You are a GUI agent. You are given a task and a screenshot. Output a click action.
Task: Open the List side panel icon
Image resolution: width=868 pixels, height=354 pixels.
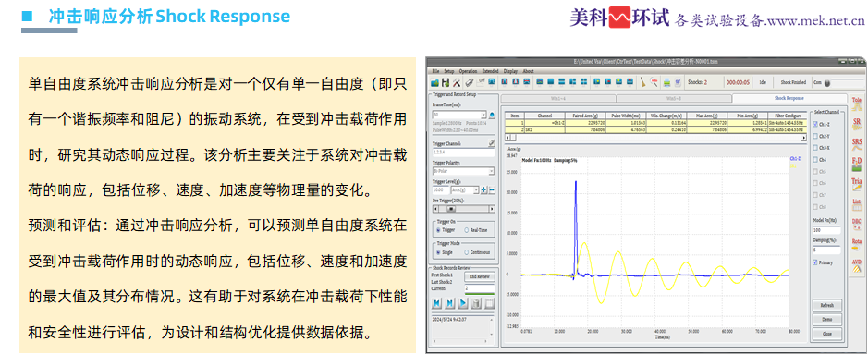pyautogui.click(x=857, y=205)
